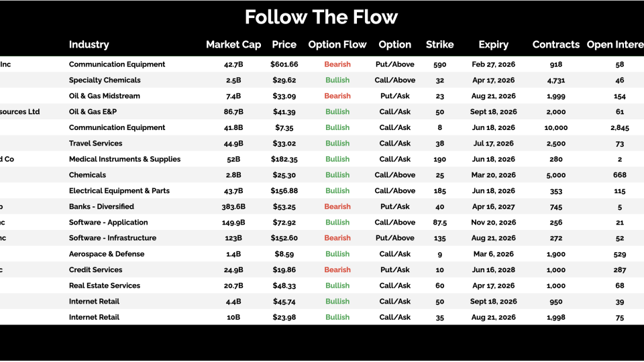This screenshot has height=362, width=644.
Task: Select the Contracts column header
Action: [x=555, y=45]
